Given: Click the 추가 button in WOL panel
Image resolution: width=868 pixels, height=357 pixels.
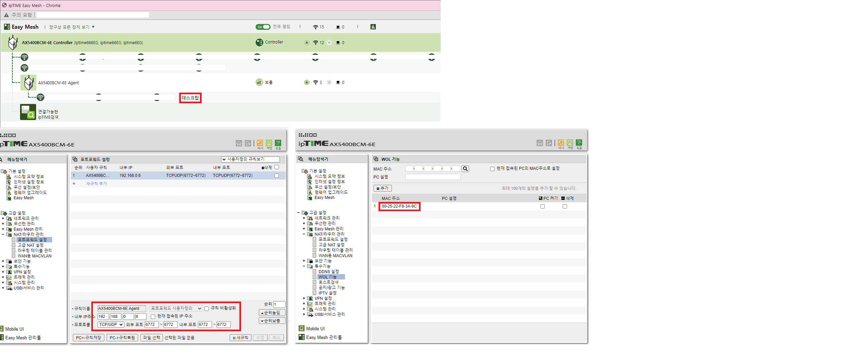Looking at the screenshot, I should pyautogui.click(x=383, y=188).
